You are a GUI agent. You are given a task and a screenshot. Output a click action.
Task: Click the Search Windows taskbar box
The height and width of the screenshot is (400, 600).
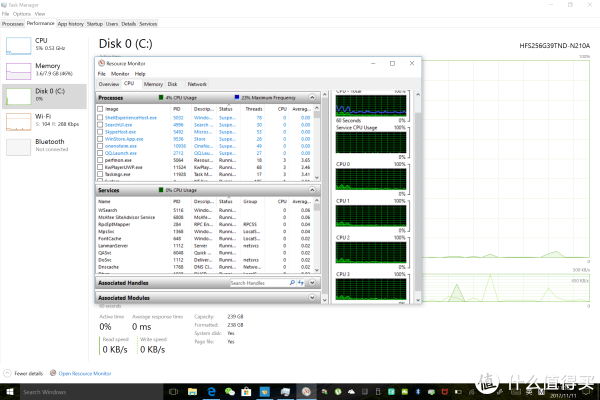click(x=92, y=392)
